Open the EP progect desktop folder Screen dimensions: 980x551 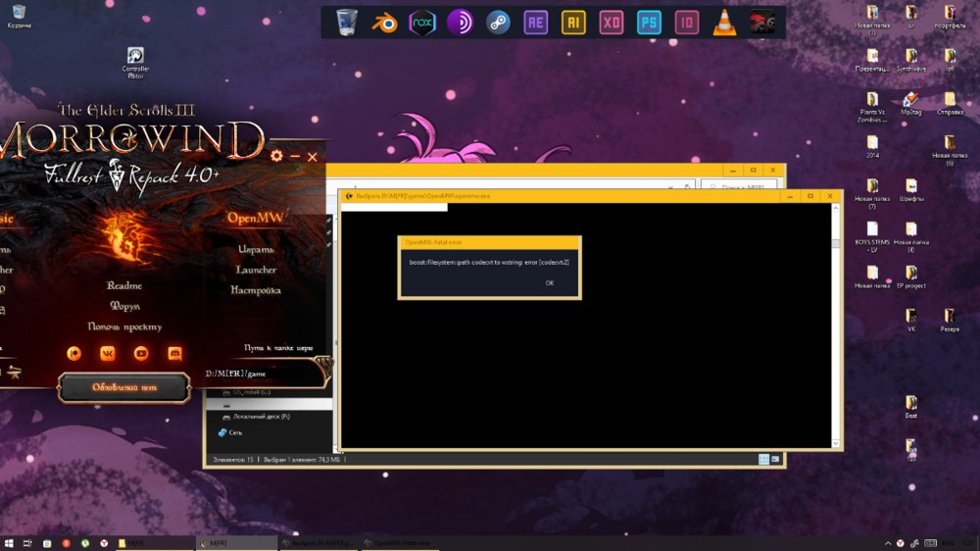point(911,276)
